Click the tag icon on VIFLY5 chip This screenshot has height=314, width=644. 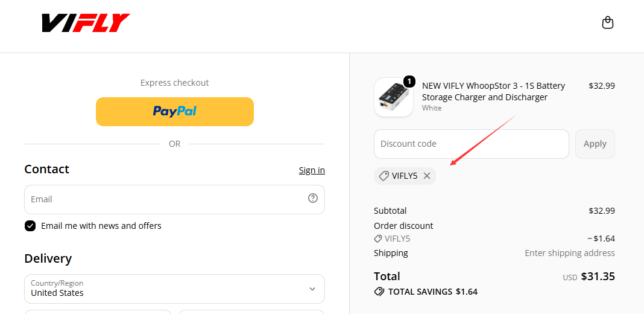[384, 176]
